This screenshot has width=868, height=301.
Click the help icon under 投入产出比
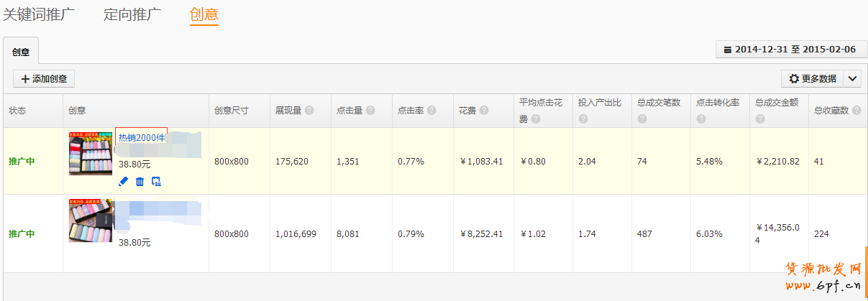coord(583,119)
